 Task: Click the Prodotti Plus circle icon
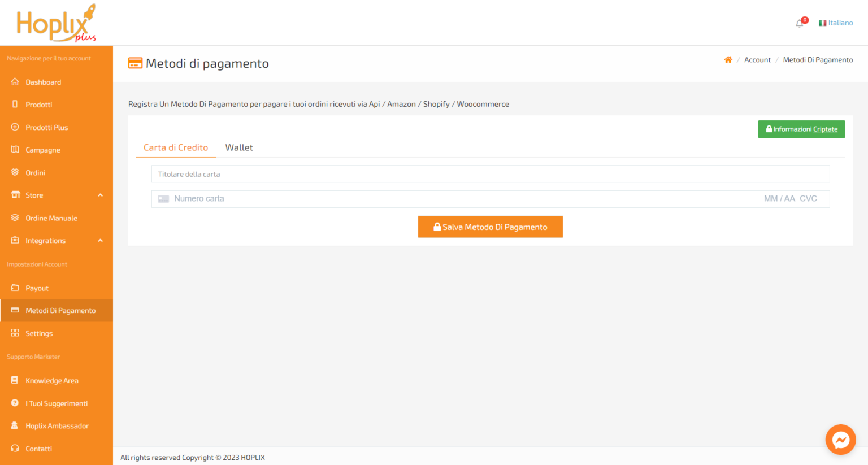15,127
